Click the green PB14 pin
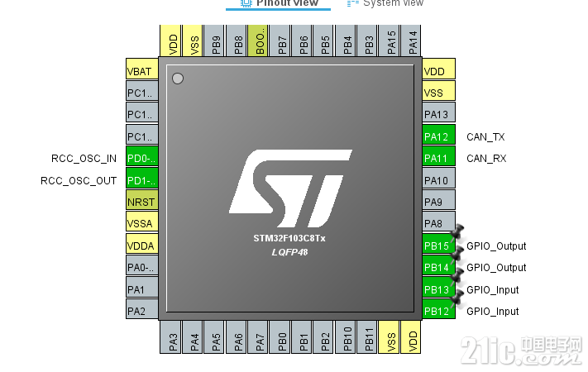The width and height of the screenshot is (588, 372). click(x=439, y=265)
